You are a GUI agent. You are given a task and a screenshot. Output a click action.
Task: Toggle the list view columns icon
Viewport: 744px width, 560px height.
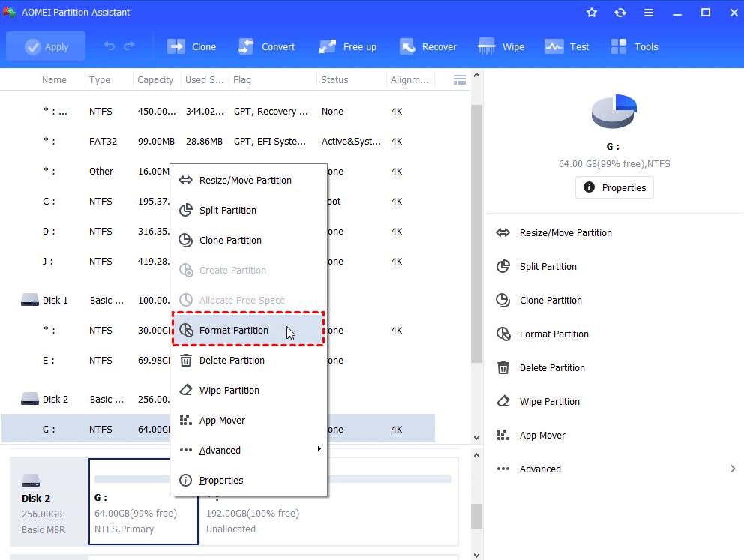tap(459, 79)
